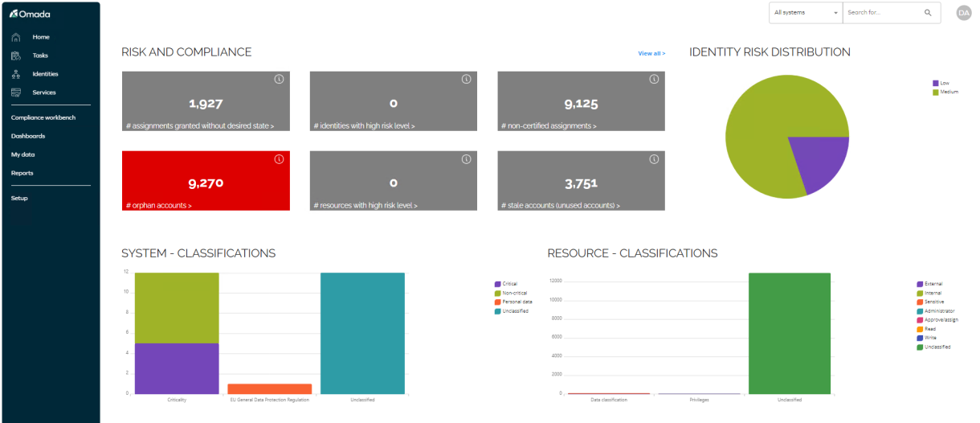Info icon on orphan accounts tile
Screen dimensions: 980x423
pos(279,159)
